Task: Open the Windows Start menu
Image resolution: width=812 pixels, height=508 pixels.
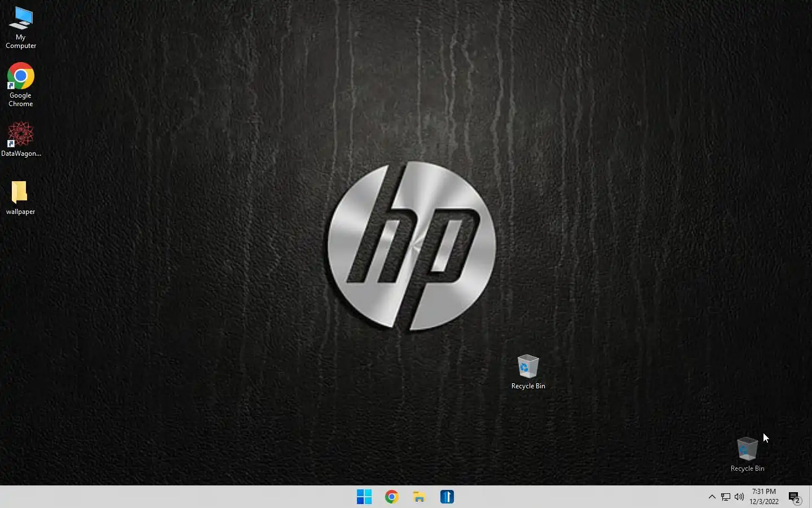Action: coord(364,497)
